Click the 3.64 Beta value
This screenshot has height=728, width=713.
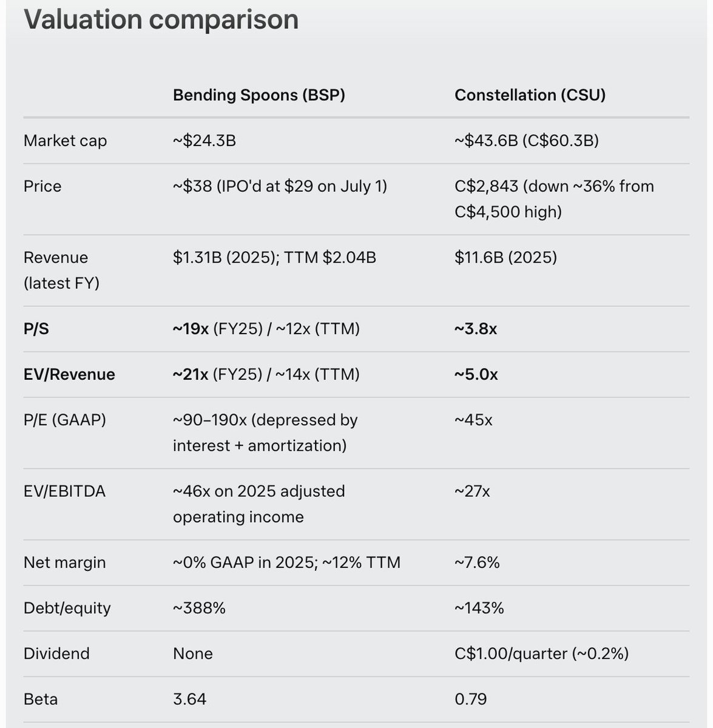point(189,699)
